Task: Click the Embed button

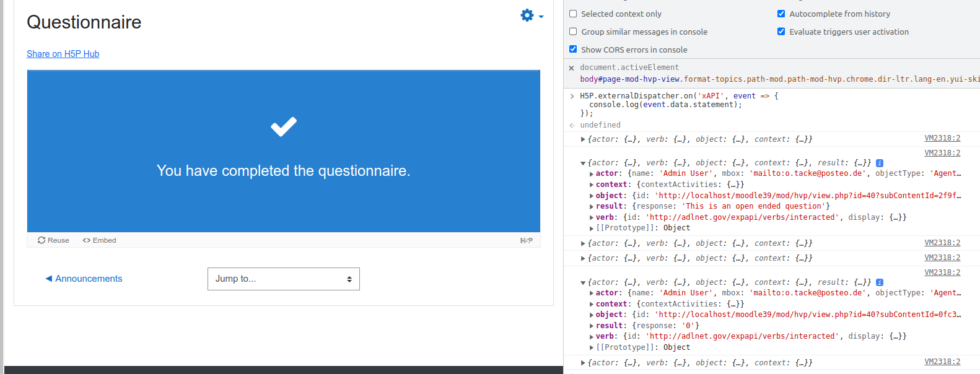Action: click(99, 240)
